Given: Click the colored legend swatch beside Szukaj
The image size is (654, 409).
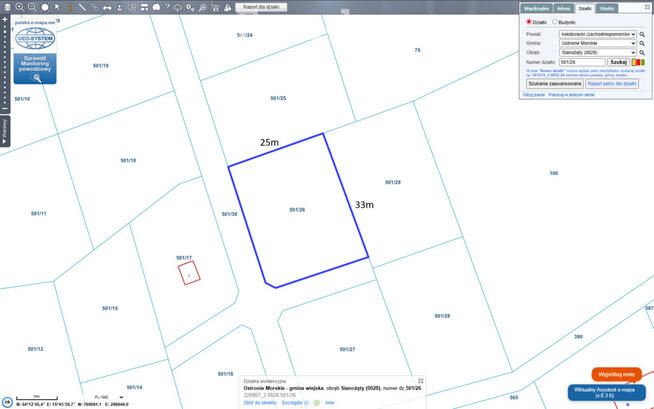Looking at the screenshot, I should point(638,62).
